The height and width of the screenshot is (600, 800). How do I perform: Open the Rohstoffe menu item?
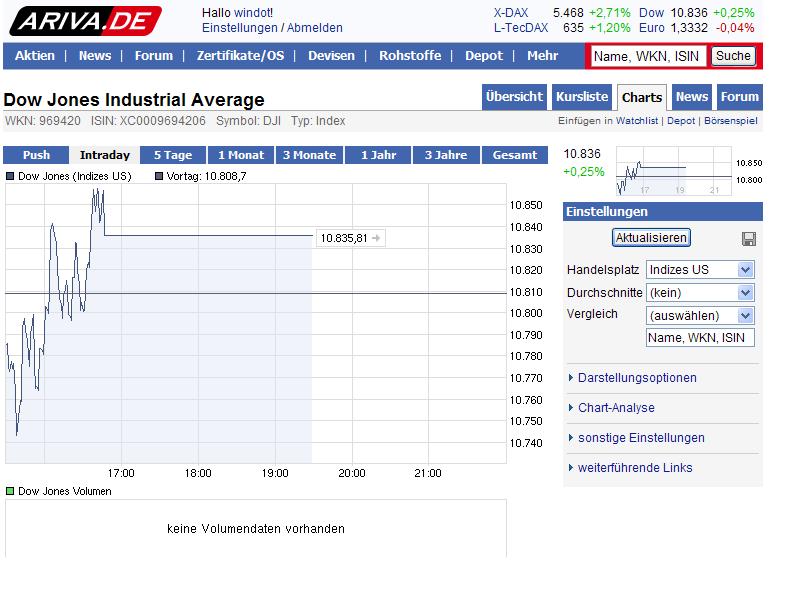point(409,56)
